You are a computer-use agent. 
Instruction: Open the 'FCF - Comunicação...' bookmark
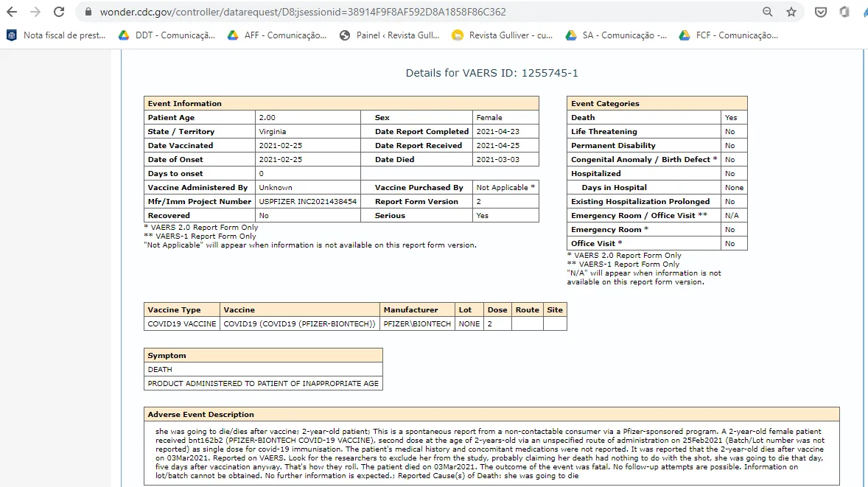(729, 35)
